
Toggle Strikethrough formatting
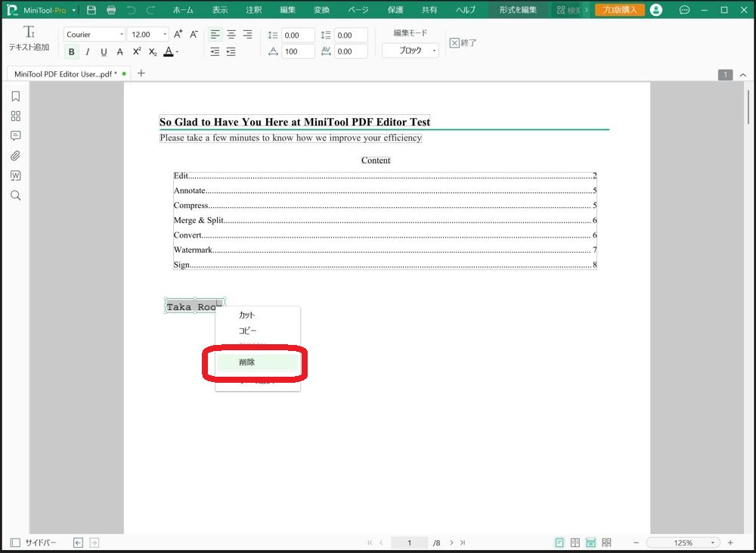tap(120, 51)
